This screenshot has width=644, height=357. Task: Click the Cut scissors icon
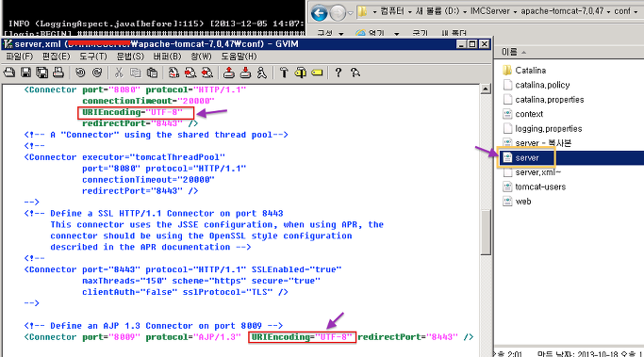pos(119,73)
